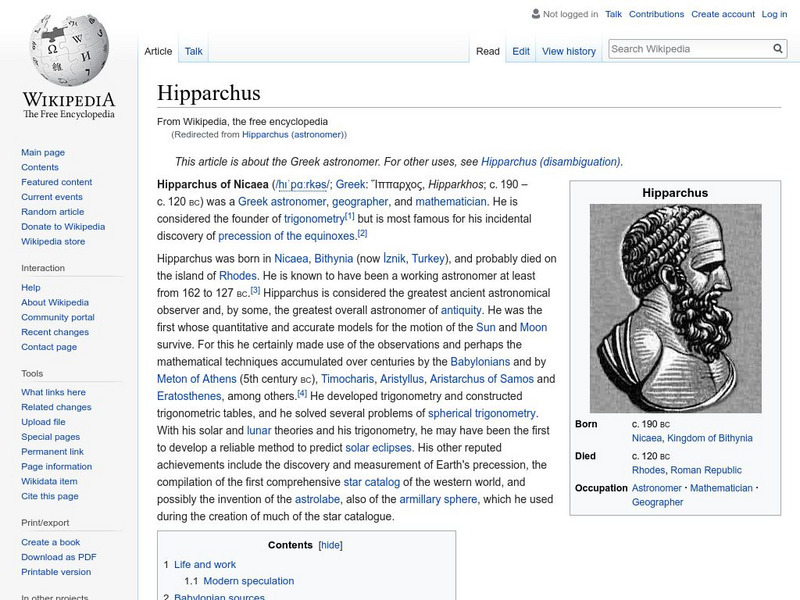Open Printable version
Viewport: 800px width, 600px height.
[x=56, y=571]
